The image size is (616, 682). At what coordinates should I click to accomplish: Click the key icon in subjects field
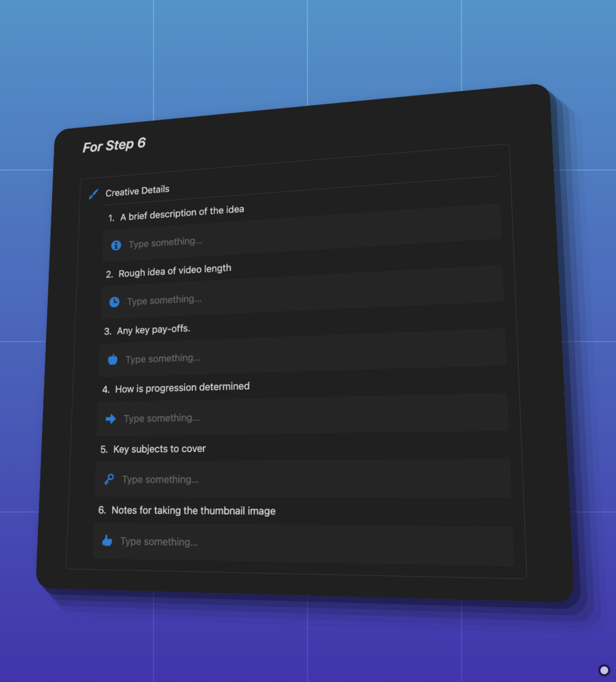[108, 479]
